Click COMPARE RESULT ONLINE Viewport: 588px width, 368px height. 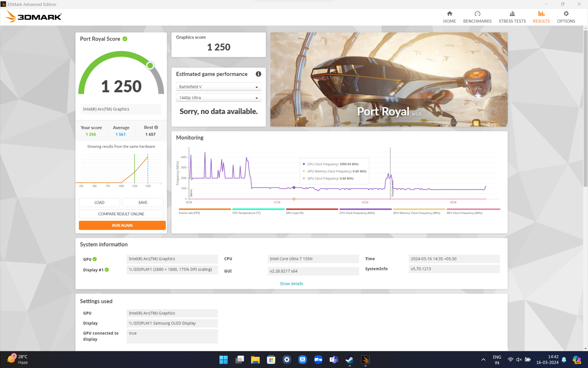point(121,214)
